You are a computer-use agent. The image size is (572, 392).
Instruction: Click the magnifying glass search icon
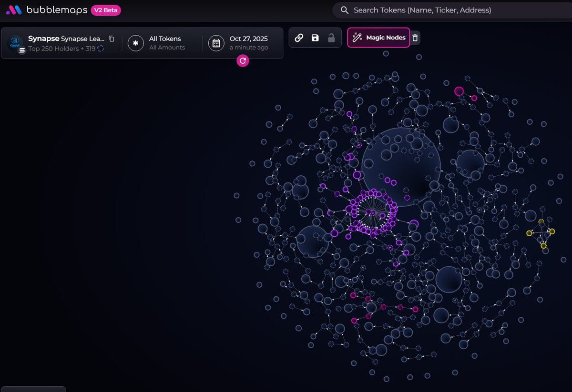pos(344,10)
